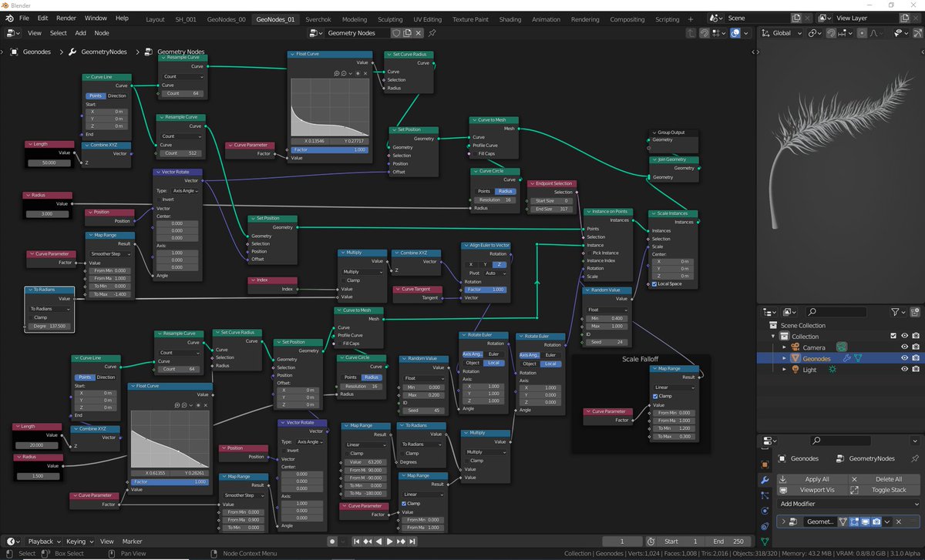Image resolution: width=925 pixels, height=560 pixels.
Task: Collapse the Collection tree item
Action: point(774,336)
